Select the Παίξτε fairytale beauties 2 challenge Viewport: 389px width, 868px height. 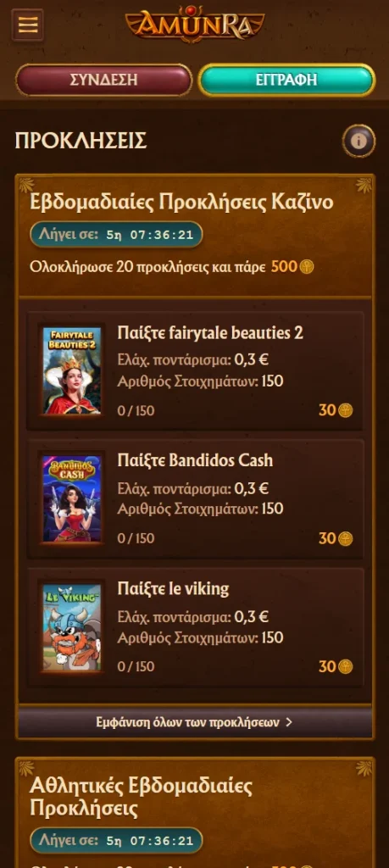pyautogui.click(x=195, y=371)
